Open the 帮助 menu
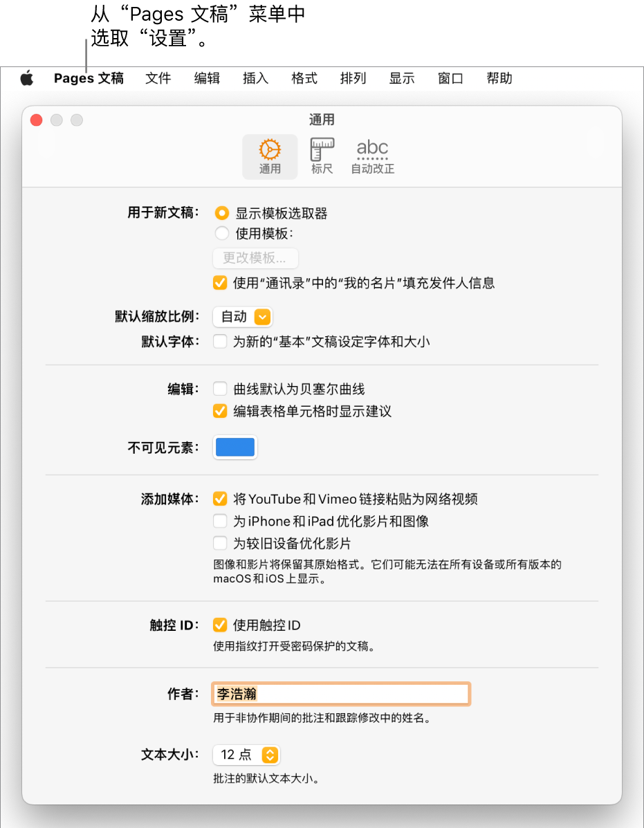Image resolution: width=644 pixels, height=828 pixels. (499, 78)
